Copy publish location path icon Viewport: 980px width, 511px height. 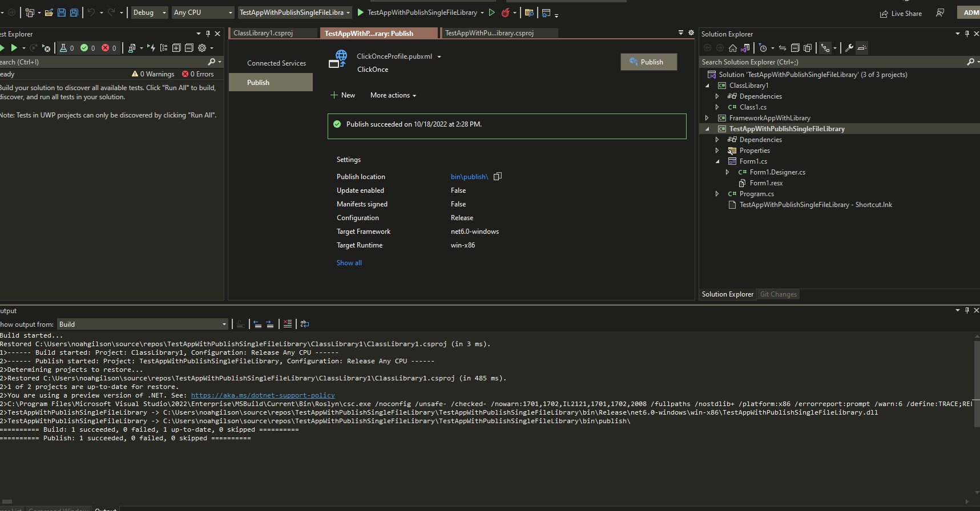coord(498,177)
